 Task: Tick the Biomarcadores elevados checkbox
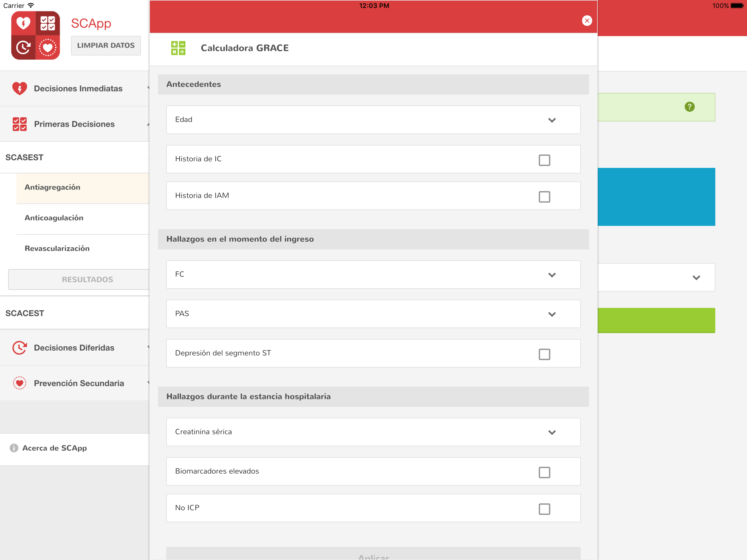(x=544, y=472)
